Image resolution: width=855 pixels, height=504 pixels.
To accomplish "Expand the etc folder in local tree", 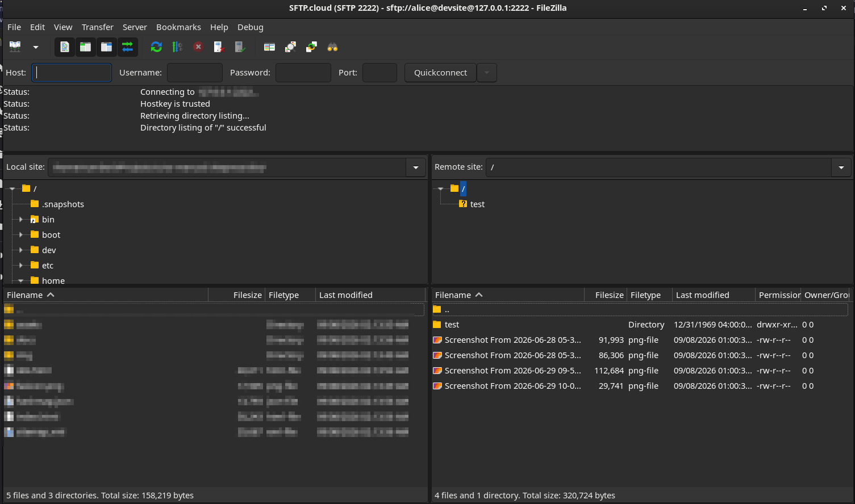I will pos(21,265).
